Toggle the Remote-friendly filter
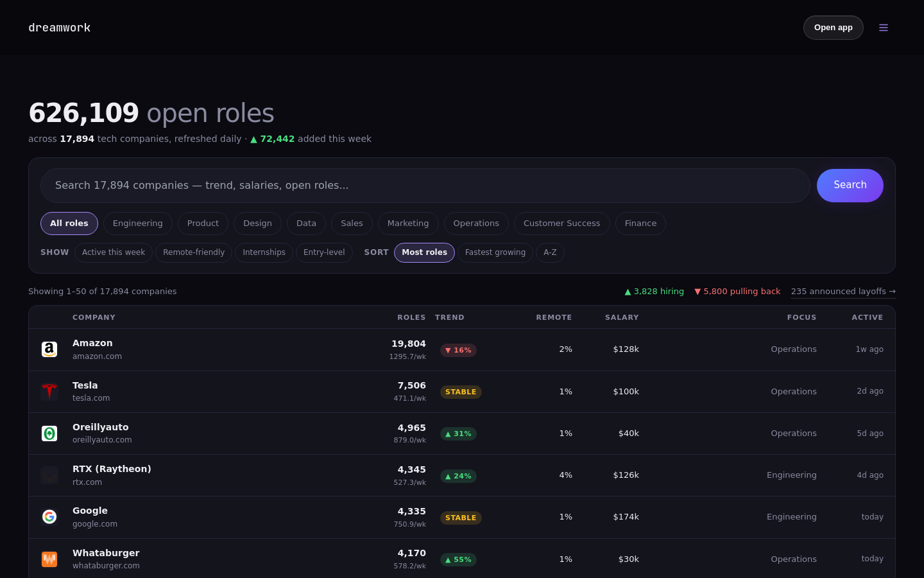This screenshot has width=924, height=578. coord(194,252)
